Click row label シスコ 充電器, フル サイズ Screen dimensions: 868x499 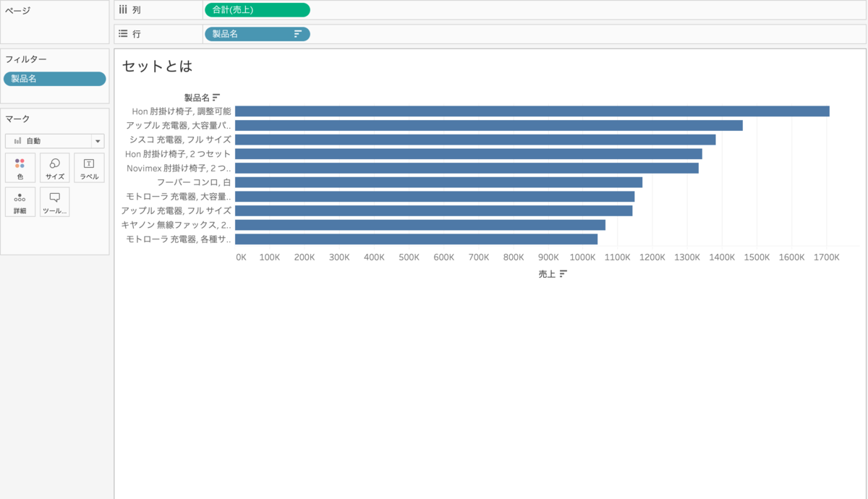point(180,140)
